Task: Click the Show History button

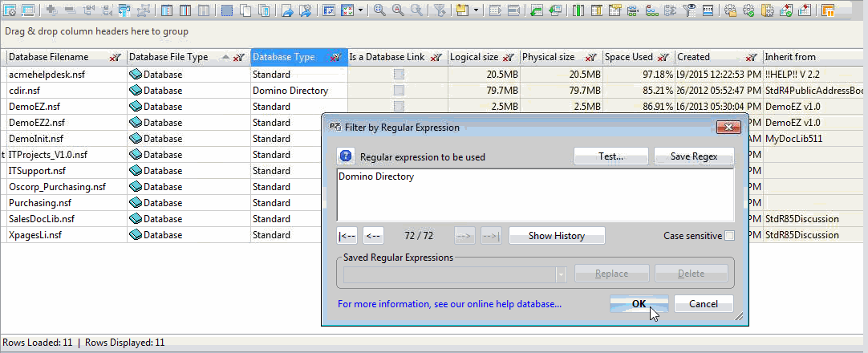Action: [x=556, y=236]
